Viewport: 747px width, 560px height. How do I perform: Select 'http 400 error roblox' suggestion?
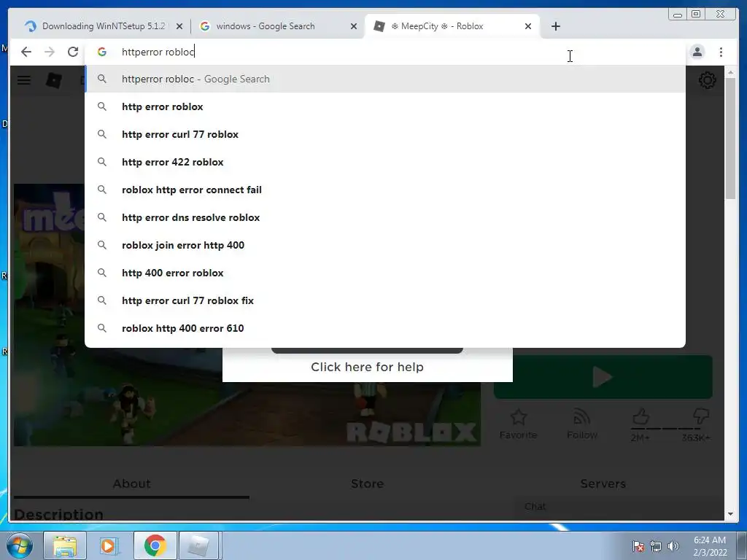click(385, 273)
